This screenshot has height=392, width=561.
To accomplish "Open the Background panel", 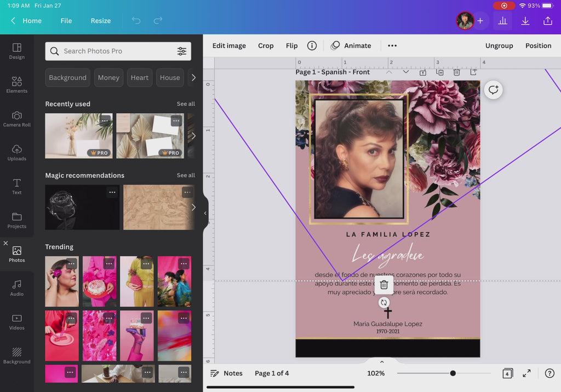I will (x=17, y=356).
